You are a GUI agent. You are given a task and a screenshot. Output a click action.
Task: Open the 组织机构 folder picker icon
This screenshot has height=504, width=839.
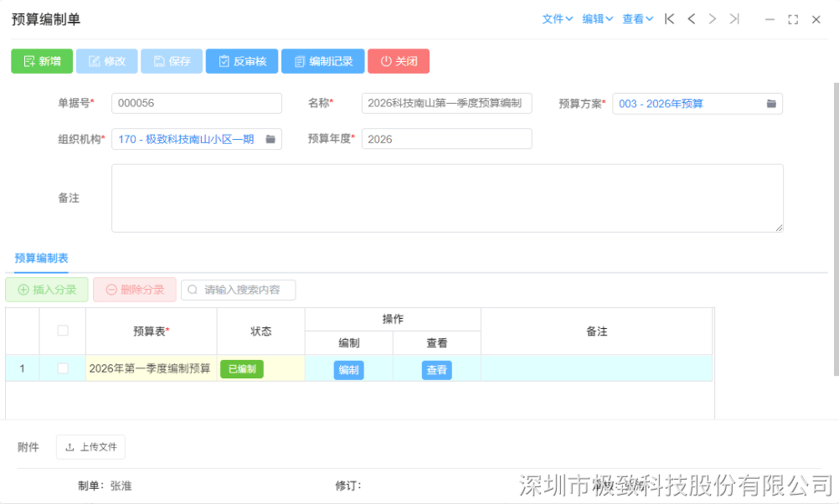(x=270, y=139)
